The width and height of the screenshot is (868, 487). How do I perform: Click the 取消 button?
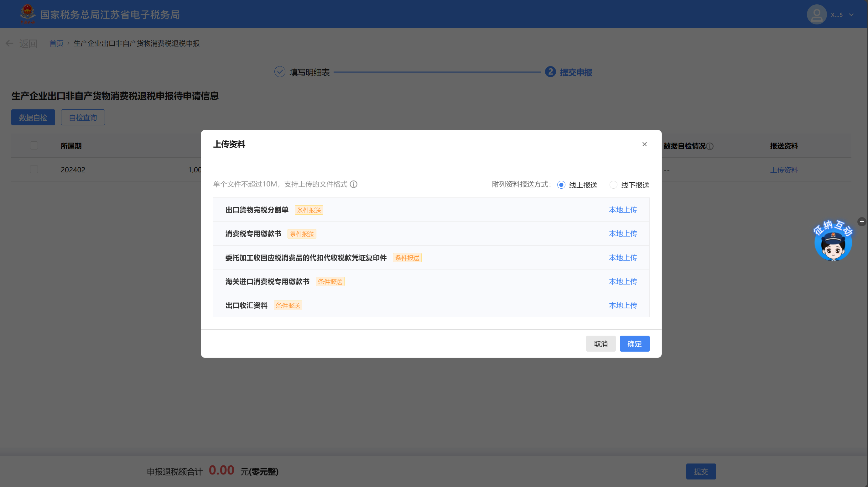coord(600,344)
